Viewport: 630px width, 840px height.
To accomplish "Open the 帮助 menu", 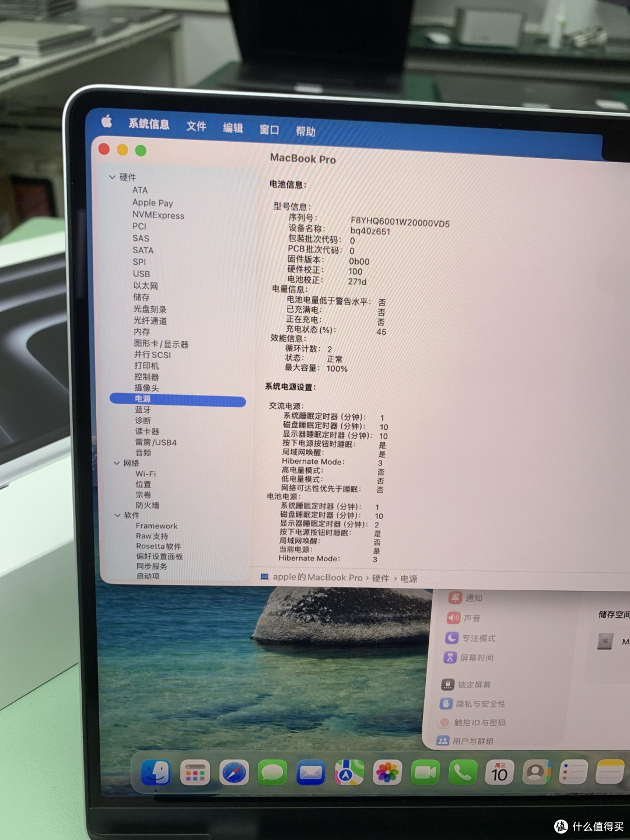I will point(305,131).
